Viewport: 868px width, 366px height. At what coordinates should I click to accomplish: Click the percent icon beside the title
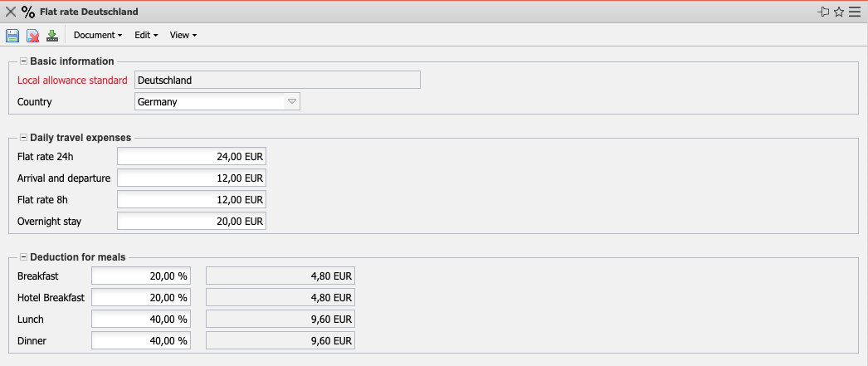pyautogui.click(x=28, y=12)
